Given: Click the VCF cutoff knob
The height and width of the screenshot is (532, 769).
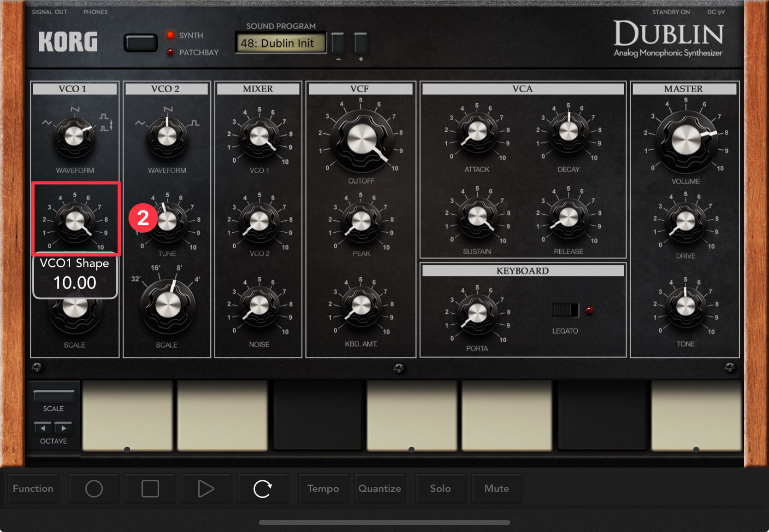Looking at the screenshot, I should (x=361, y=140).
